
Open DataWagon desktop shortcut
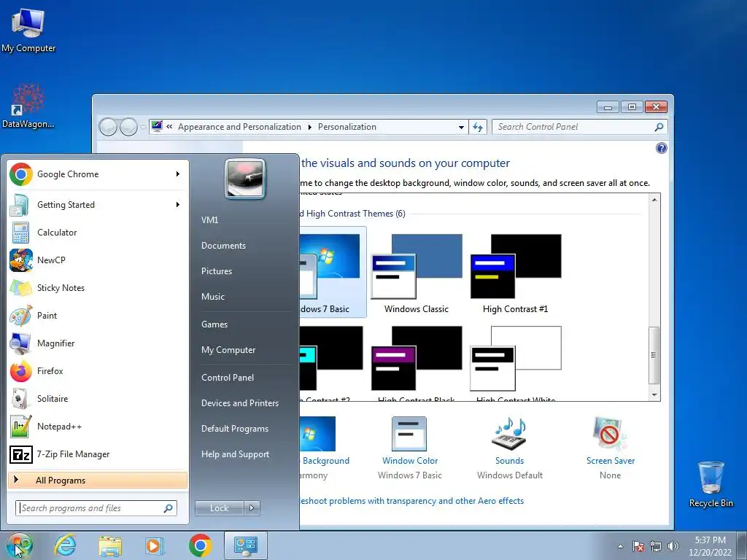click(28, 106)
